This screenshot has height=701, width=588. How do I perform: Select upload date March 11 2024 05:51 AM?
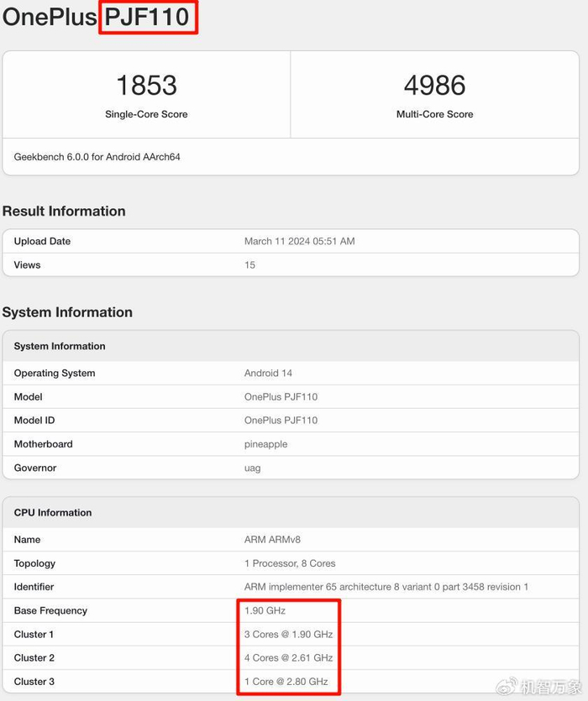299,241
